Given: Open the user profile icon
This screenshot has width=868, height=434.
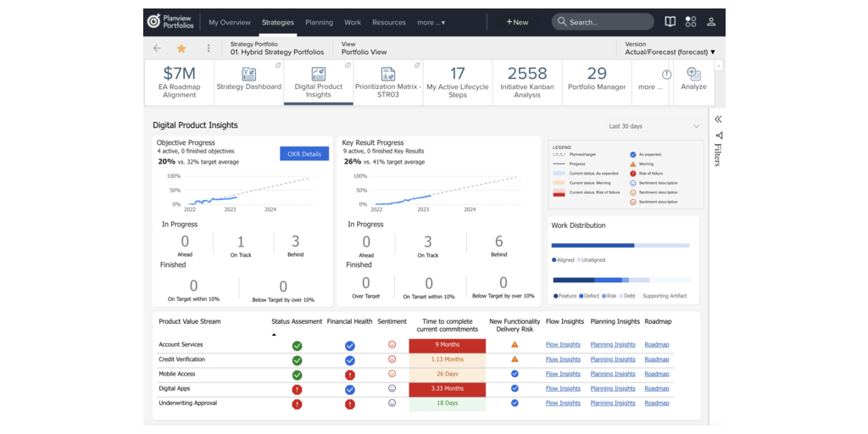Looking at the screenshot, I should click(711, 22).
